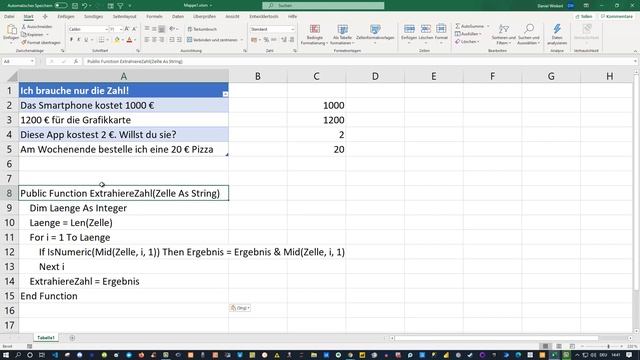
Task: Open Sortieren und Filtern icon
Action: (504, 29)
